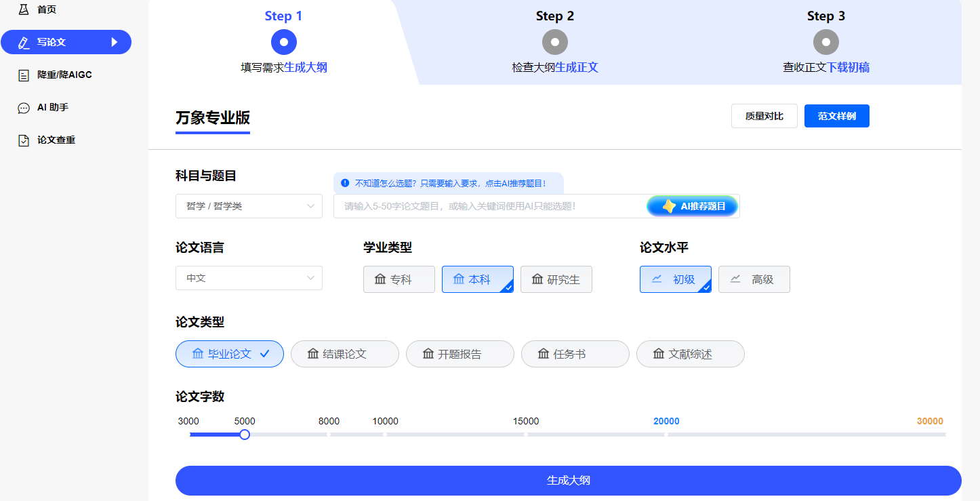Click the blue info icon in the tip bubble
980x501 pixels.
pos(345,183)
